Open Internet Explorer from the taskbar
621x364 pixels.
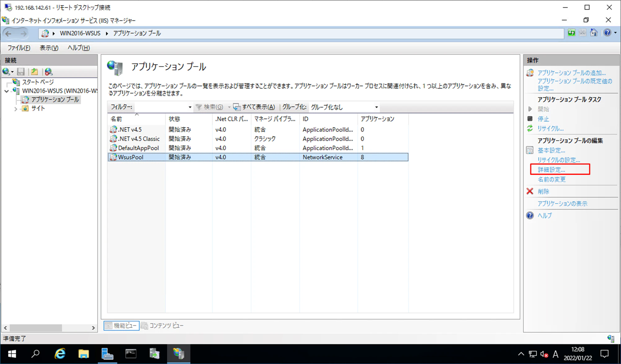[60, 354]
